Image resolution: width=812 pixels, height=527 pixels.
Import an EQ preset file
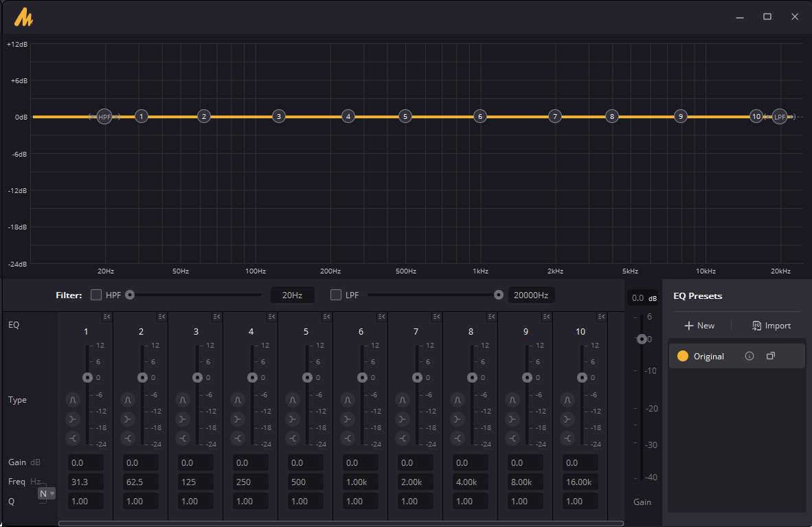(x=771, y=326)
